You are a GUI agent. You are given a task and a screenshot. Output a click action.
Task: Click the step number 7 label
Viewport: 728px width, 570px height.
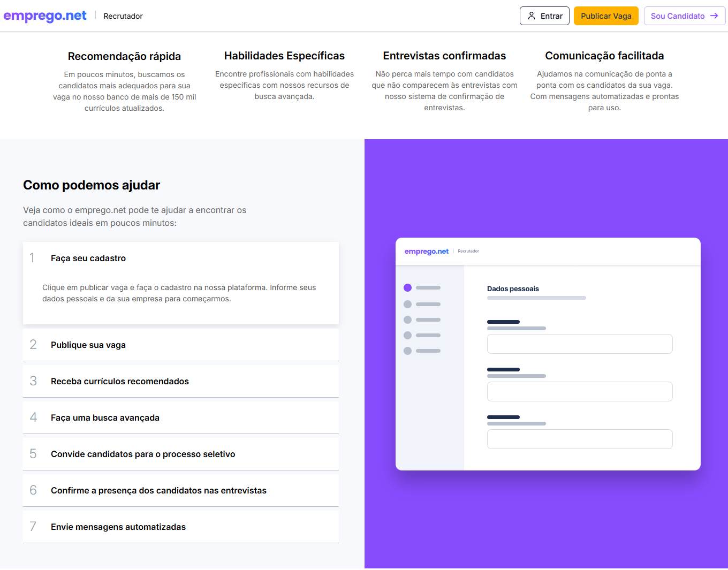pyautogui.click(x=33, y=527)
